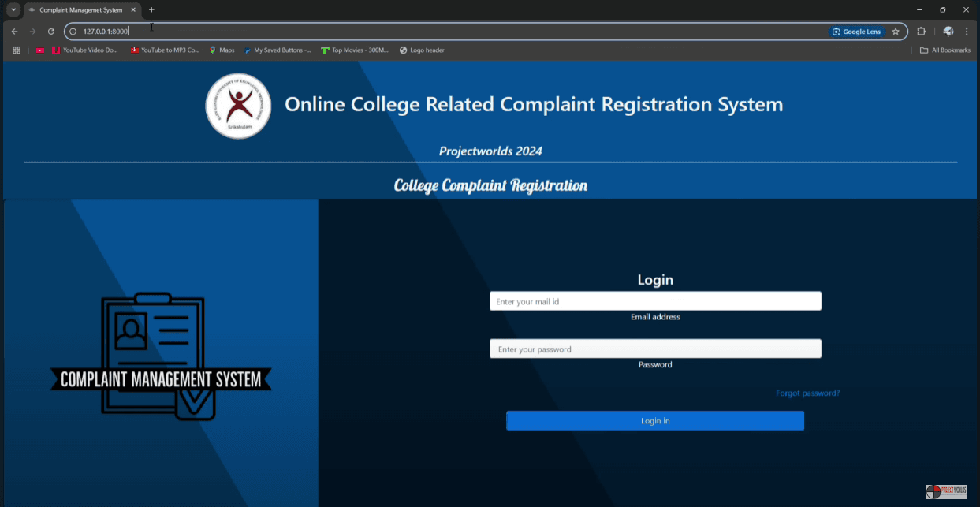Open the All Bookmarks folder

(945, 50)
